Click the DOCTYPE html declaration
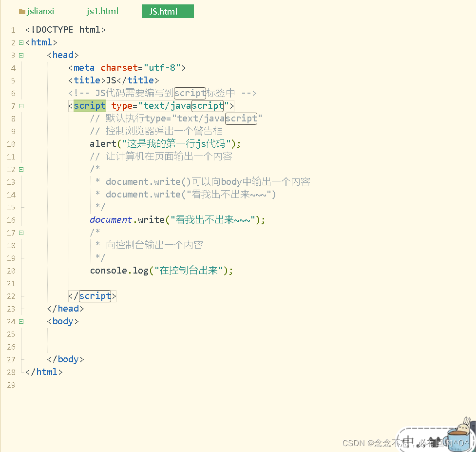 click(65, 29)
